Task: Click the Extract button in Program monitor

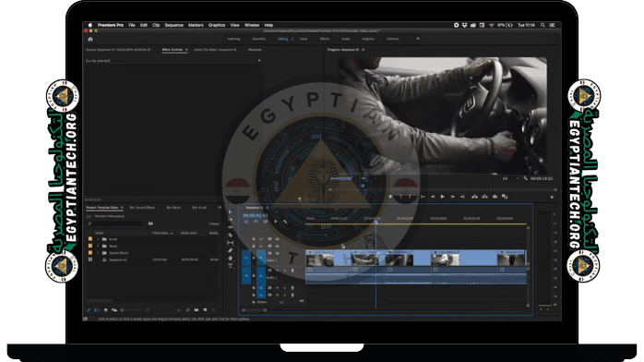Action: tap(484, 197)
